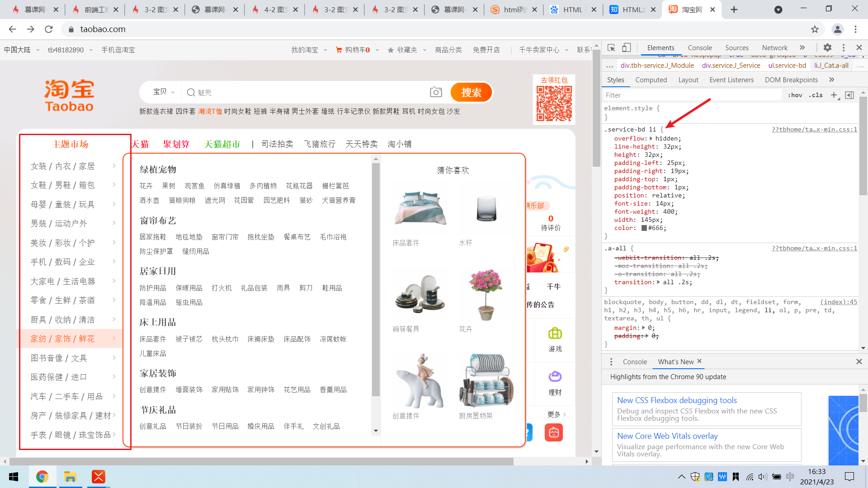Open the Windows Start menu
Image resolution: width=868 pixels, height=488 pixels.
click(14, 477)
